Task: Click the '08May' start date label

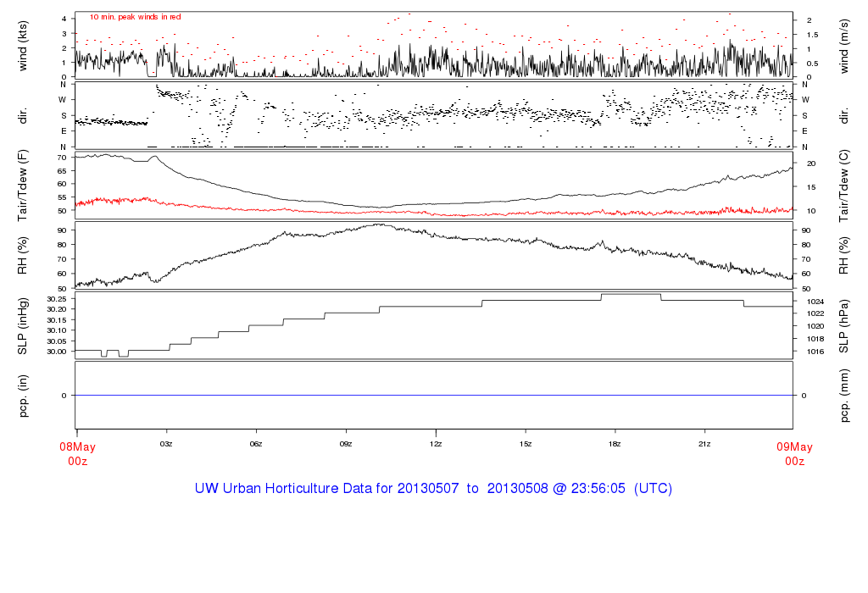Action: [77, 447]
